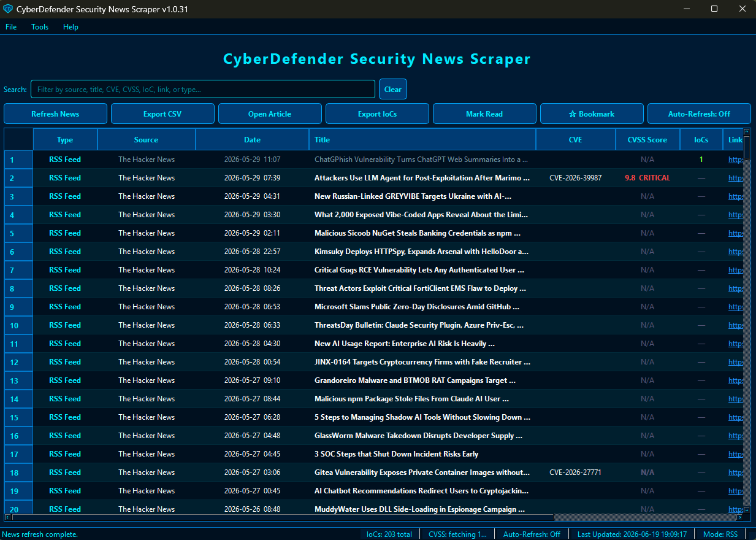Click the CVSS: fetching status entry

click(458, 534)
